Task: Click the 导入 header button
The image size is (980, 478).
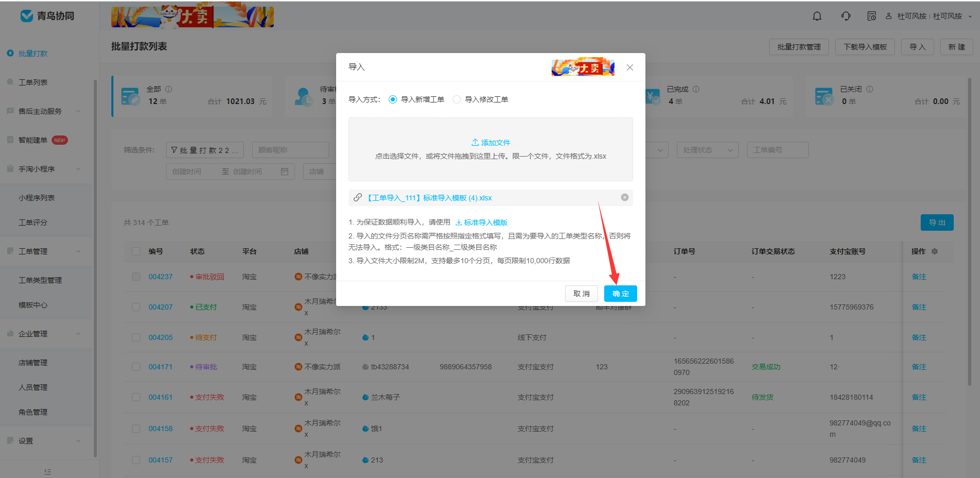Action: point(918,47)
